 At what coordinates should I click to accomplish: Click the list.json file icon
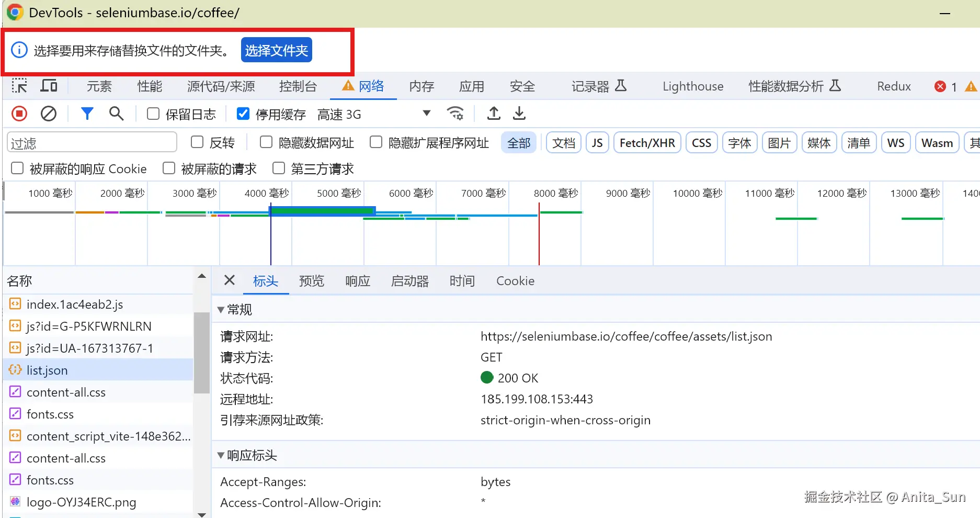[15, 370]
